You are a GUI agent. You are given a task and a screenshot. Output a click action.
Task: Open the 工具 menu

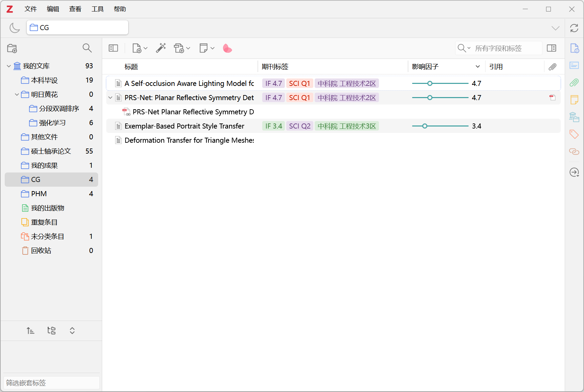(x=97, y=9)
